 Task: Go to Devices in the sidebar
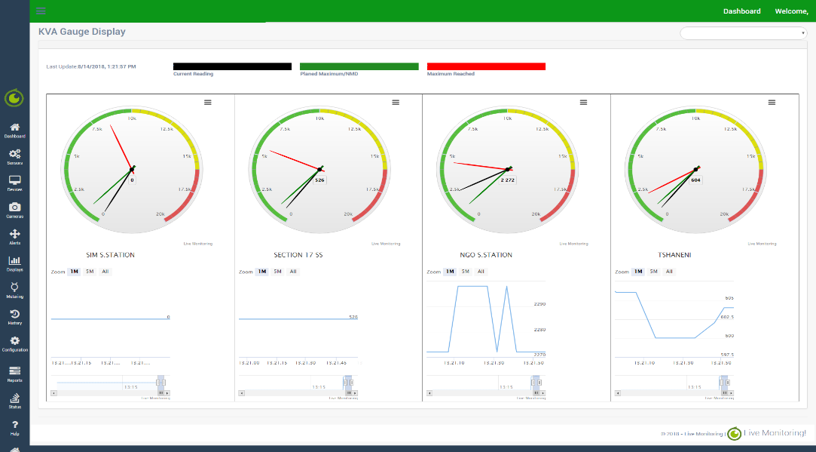tap(14, 182)
